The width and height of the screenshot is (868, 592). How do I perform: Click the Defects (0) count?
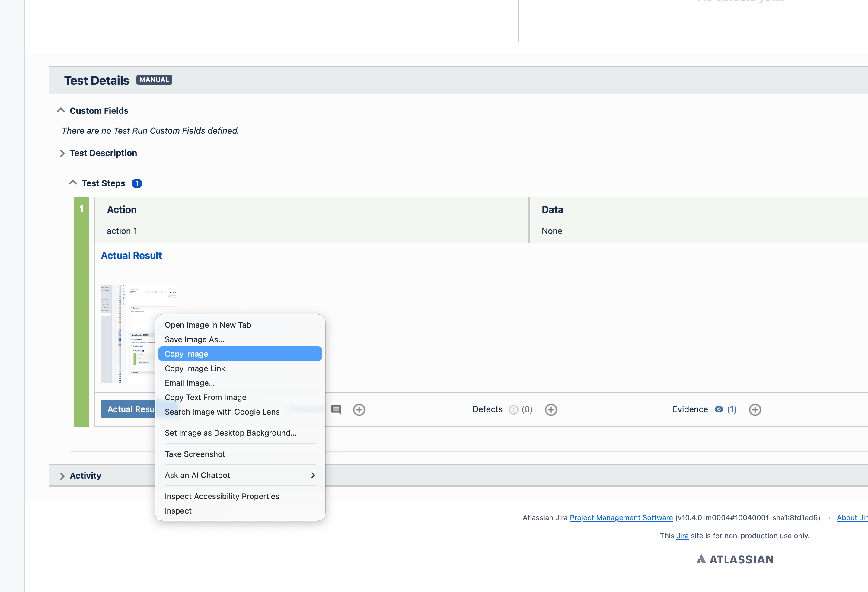pos(527,409)
